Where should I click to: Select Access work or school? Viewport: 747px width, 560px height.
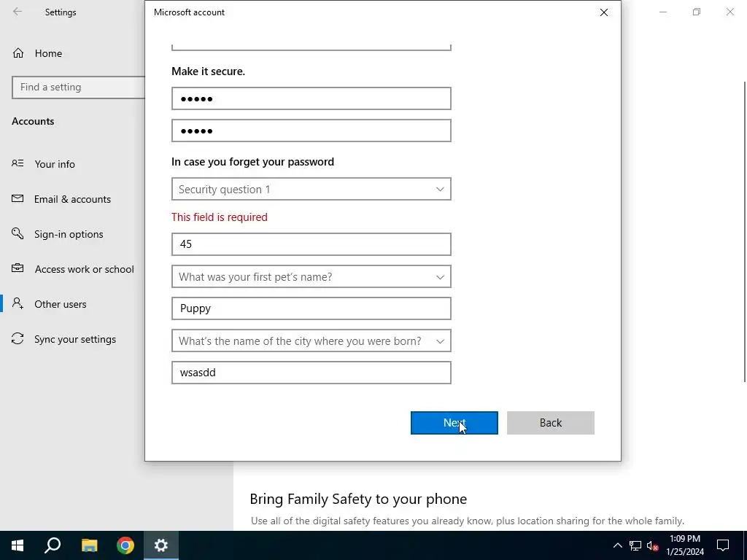(x=85, y=269)
